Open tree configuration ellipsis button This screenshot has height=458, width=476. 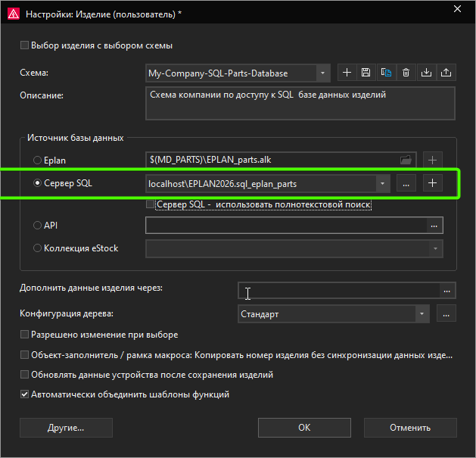(x=446, y=313)
